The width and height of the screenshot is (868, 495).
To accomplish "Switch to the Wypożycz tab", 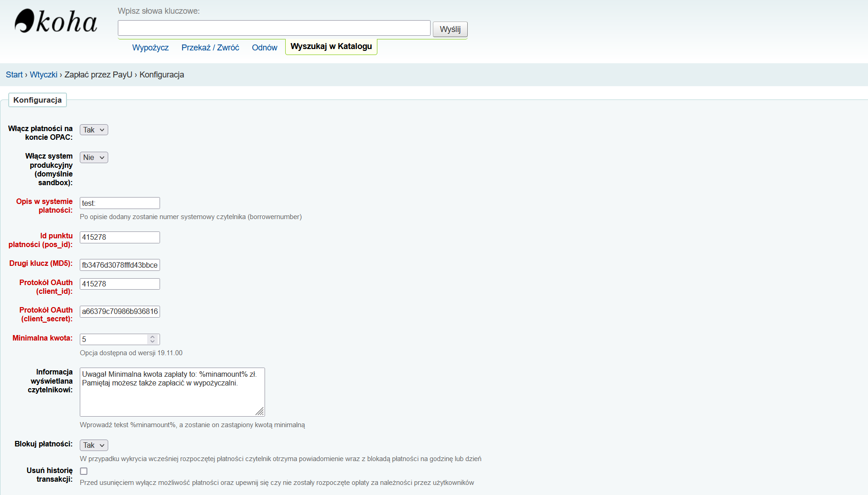I will [150, 48].
